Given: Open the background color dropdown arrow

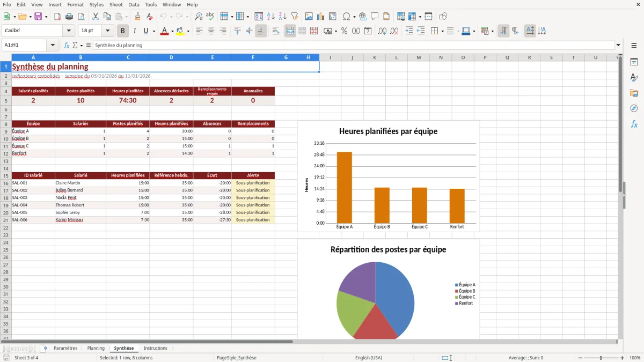Looking at the screenshot, I should 188,31.
